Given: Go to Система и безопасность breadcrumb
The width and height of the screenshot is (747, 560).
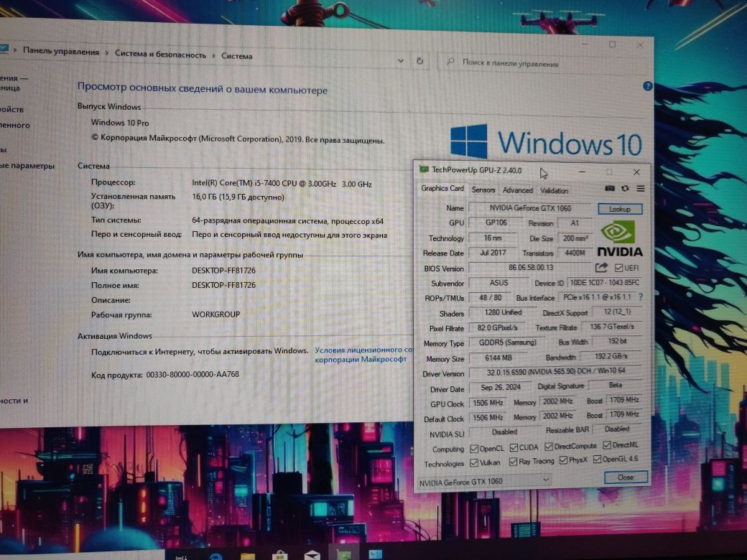Looking at the screenshot, I should 161,55.
